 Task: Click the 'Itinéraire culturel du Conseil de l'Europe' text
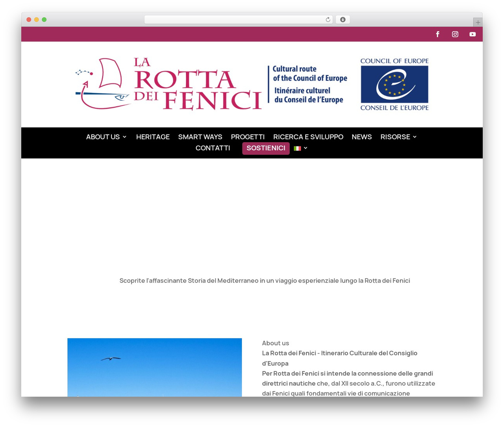(x=309, y=95)
